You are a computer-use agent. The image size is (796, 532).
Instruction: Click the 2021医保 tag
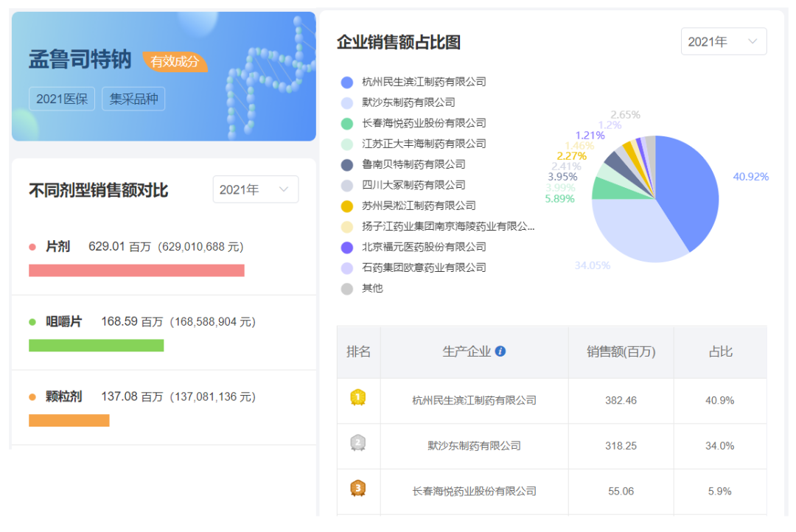62,99
